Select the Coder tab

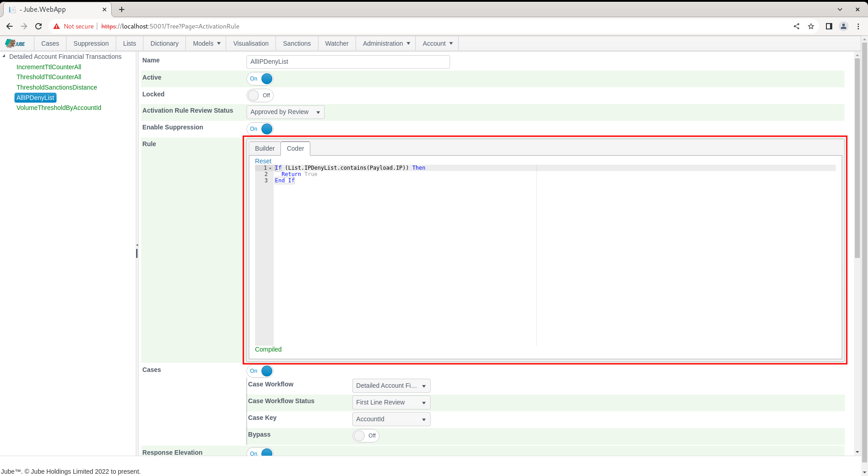click(295, 148)
